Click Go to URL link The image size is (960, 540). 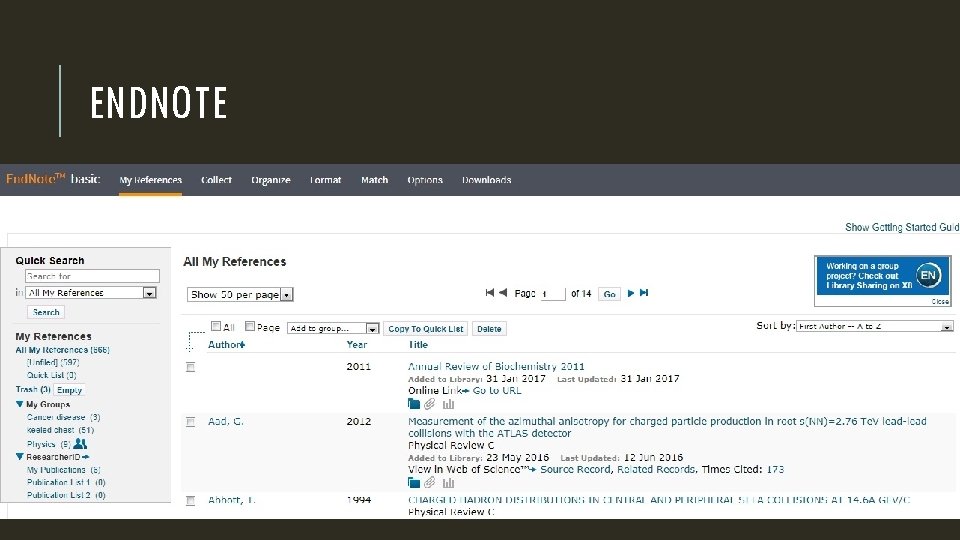pyautogui.click(x=497, y=390)
